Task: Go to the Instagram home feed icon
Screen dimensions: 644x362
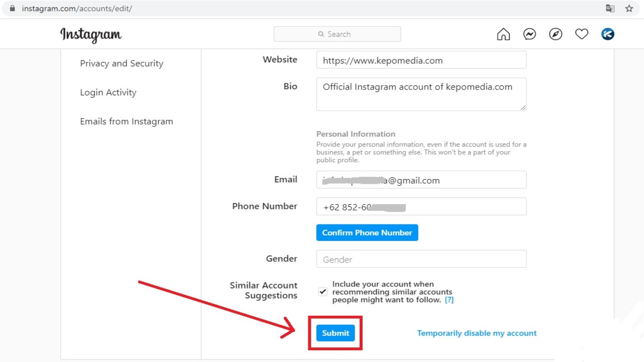Action: coord(504,34)
